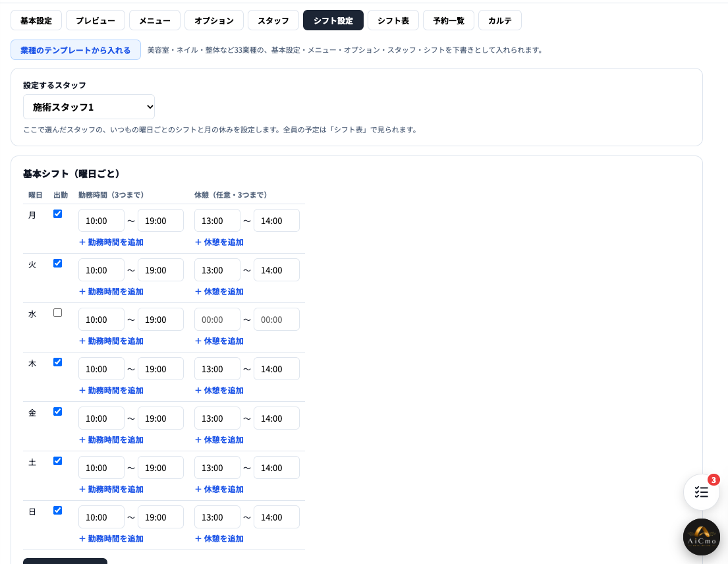Switch to プレビュー tab

(95, 20)
